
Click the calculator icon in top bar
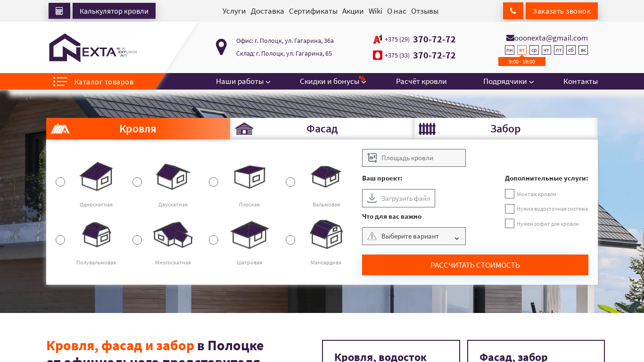(59, 11)
